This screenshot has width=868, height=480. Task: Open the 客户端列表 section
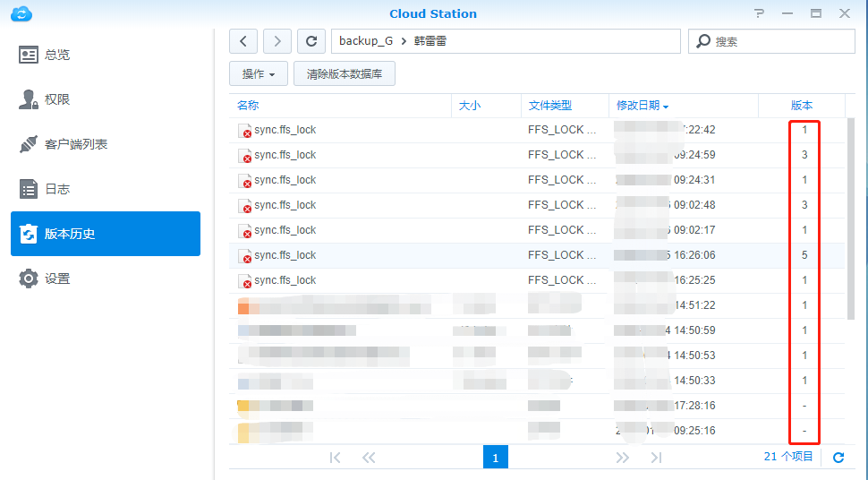point(106,144)
